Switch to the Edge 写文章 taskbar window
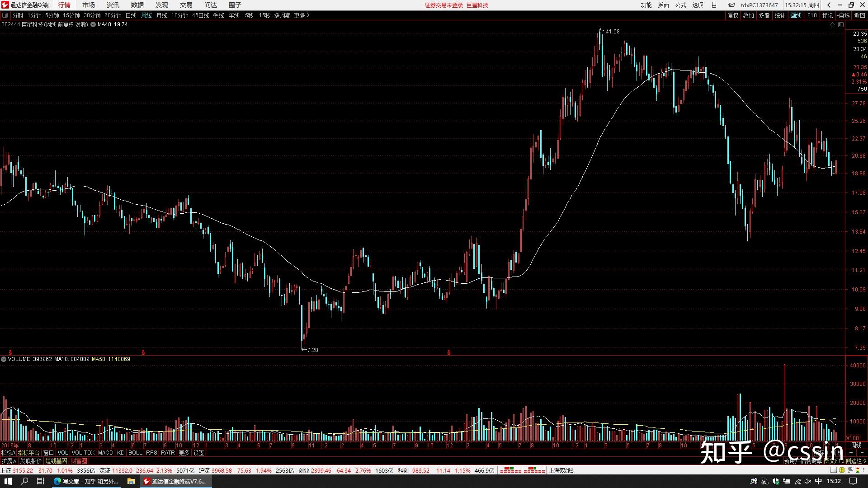The image size is (868, 488). (x=86, y=481)
